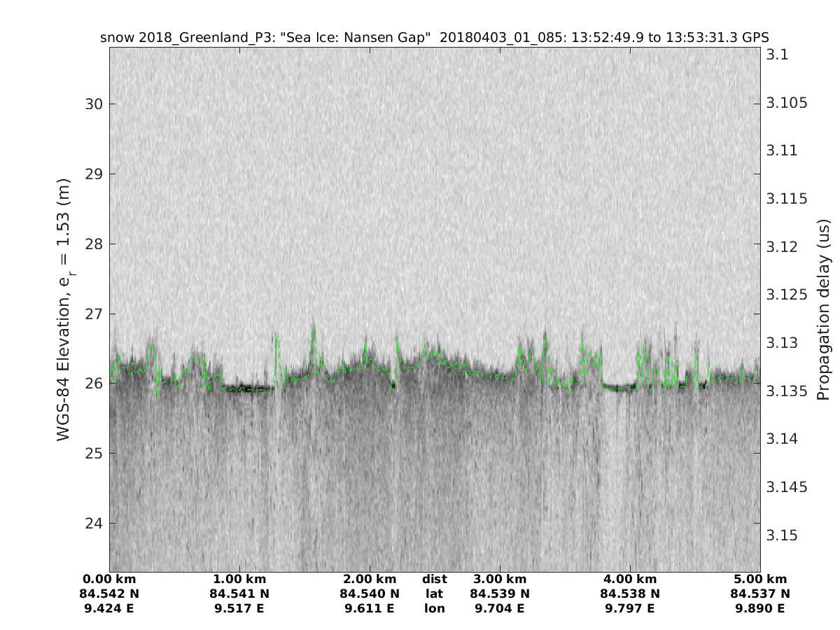Click the '5.00 km' distance label

coord(760,580)
